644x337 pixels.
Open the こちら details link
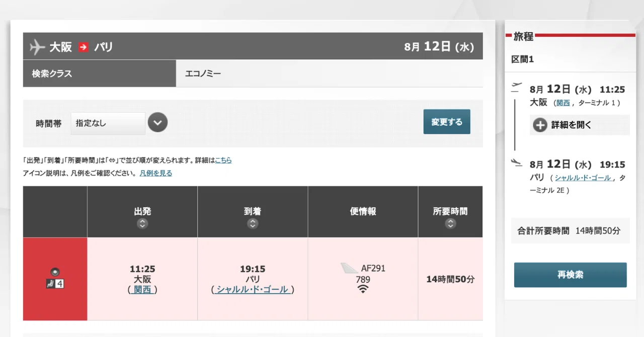223,160
